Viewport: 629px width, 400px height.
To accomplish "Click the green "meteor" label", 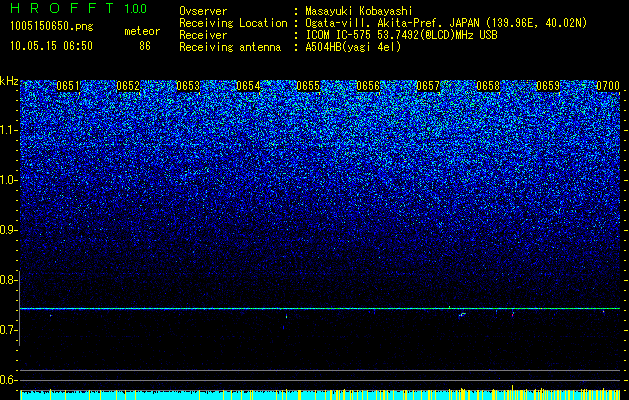I will pyautogui.click(x=142, y=31).
